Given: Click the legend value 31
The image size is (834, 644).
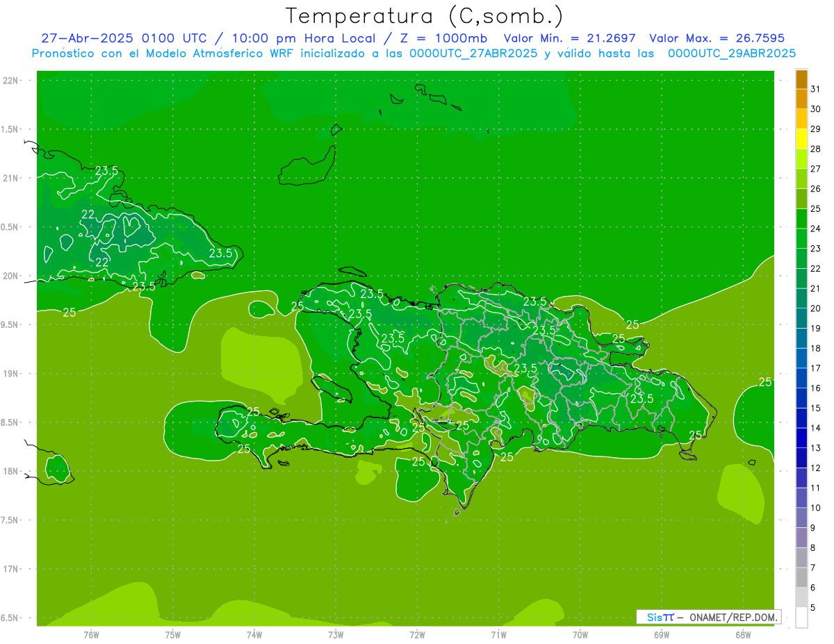Looking at the screenshot, I should click(x=816, y=89).
